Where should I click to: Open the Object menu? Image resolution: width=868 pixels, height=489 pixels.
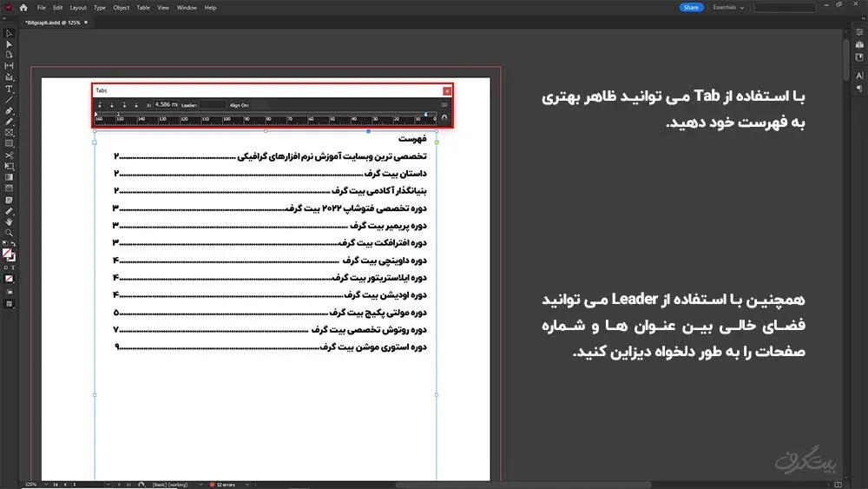click(122, 8)
